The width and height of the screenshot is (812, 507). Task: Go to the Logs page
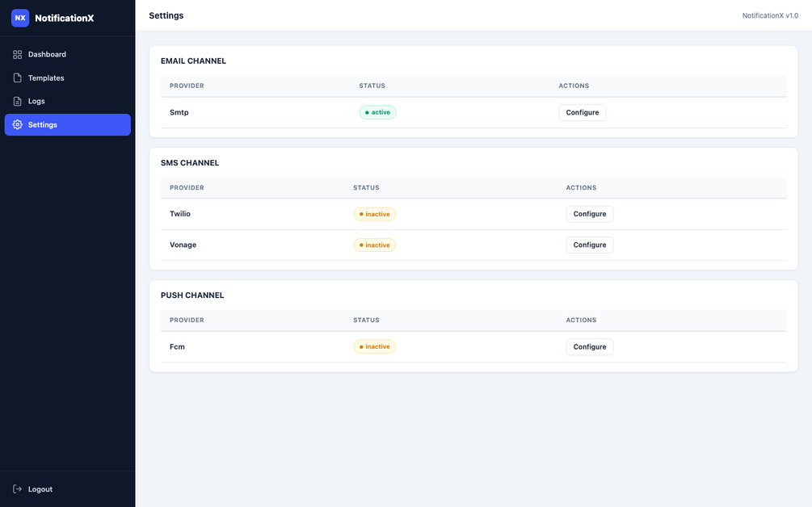click(67, 101)
